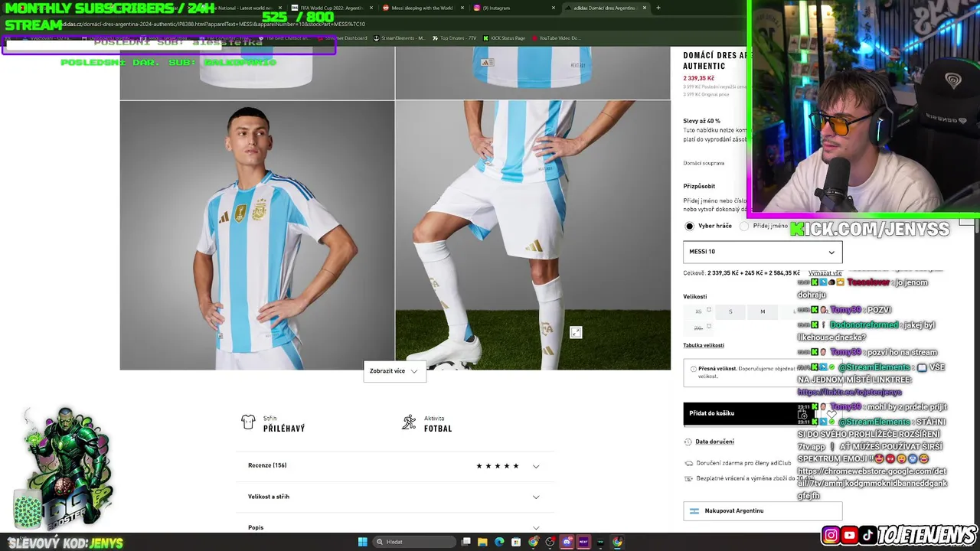Open Task View on the taskbar

(465, 542)
